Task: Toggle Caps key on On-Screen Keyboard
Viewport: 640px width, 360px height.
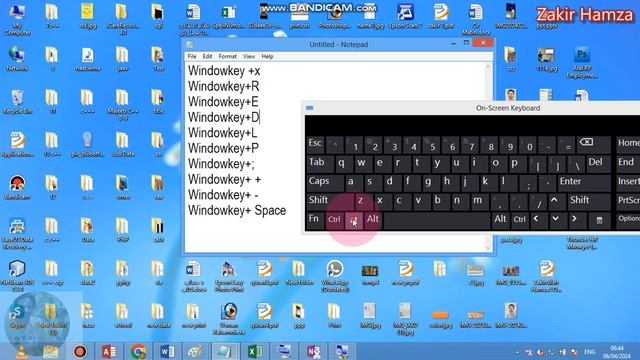Action: tap(324, 182)
